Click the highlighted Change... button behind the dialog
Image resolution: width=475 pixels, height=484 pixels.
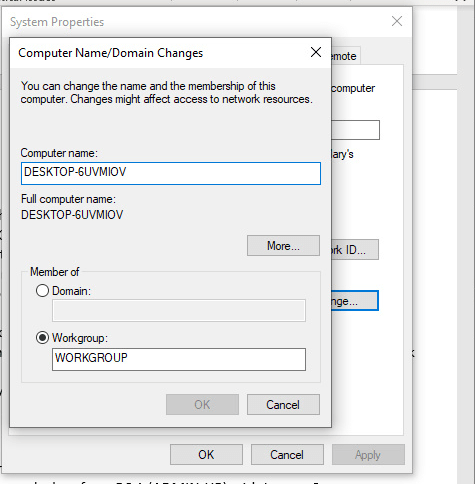pos(355,301)
